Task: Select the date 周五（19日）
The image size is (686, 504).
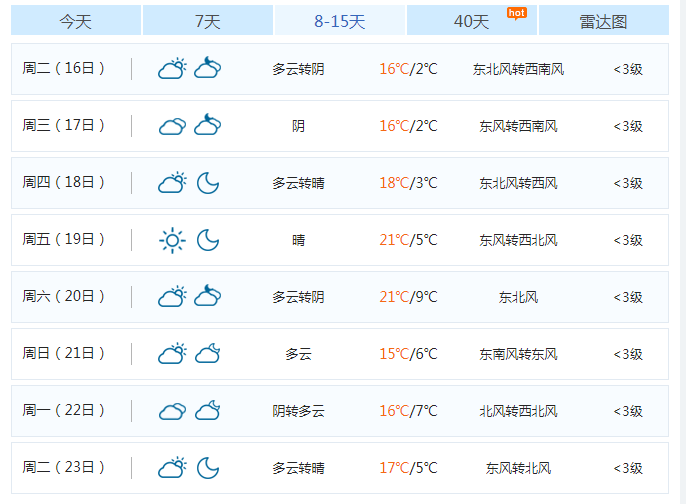Action: coord(64,240)
